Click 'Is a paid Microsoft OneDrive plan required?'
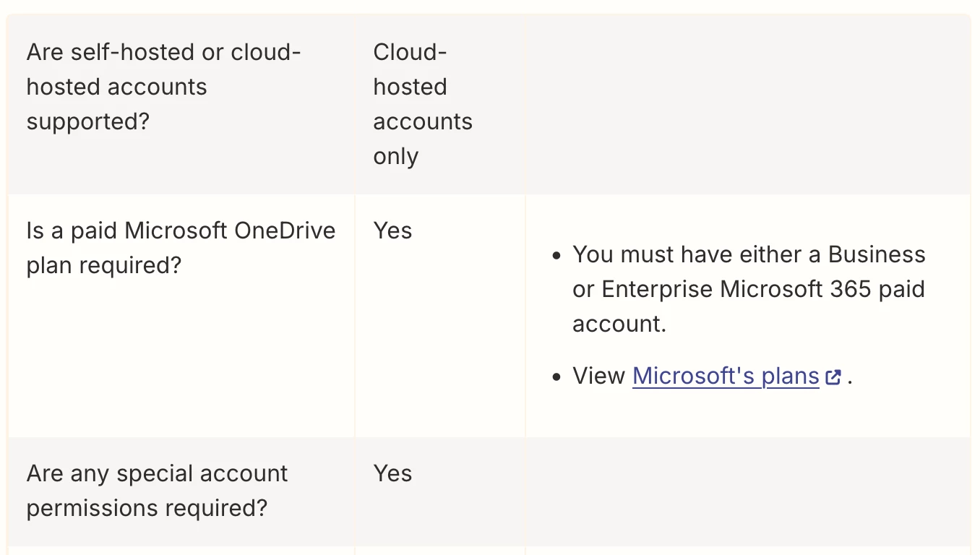 click(x=181, y=248)
